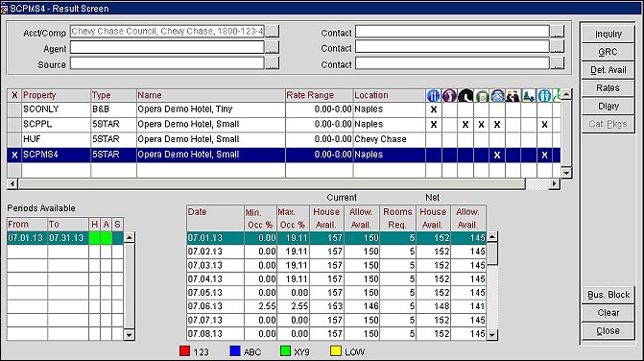Click the Type column header
644x361 pixels.
tap(113, 95)
